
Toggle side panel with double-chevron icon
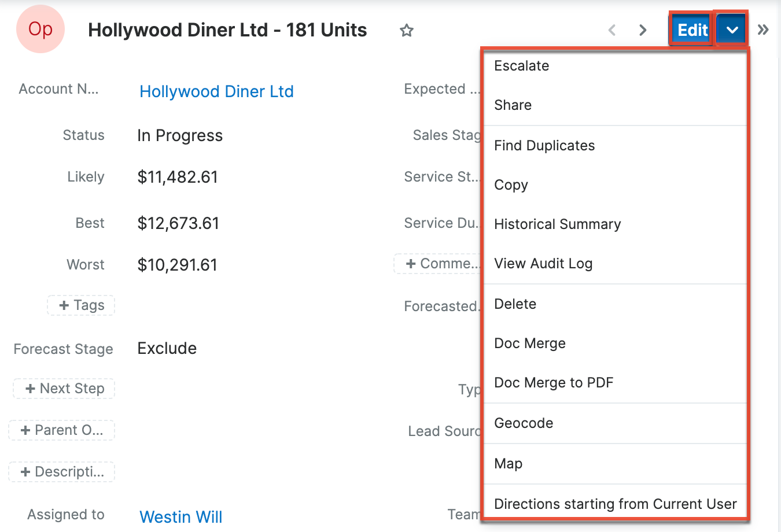click(763, 30)
